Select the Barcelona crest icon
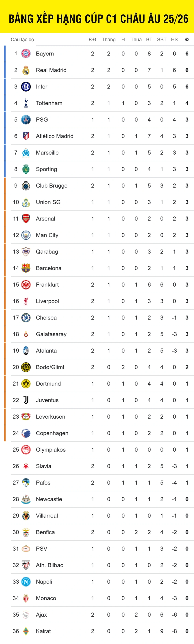Screen dimensions: 194x644 (26, 268)
